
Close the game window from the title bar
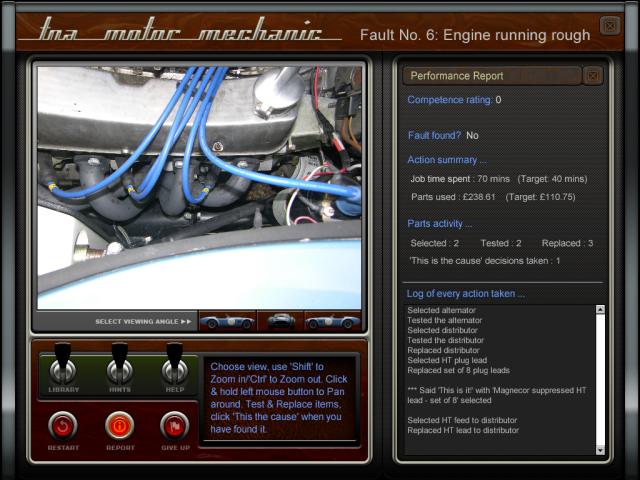tap(609, 26)
